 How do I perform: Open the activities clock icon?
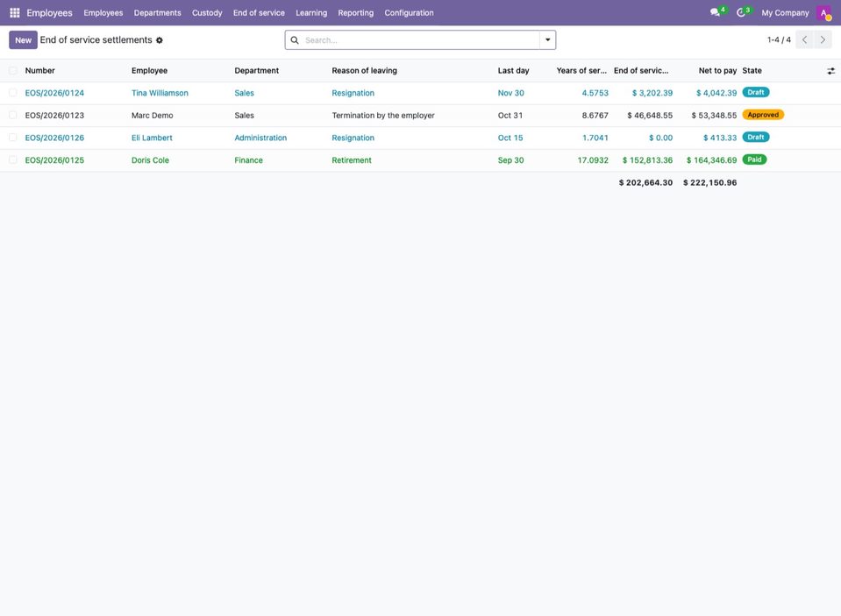741,12
